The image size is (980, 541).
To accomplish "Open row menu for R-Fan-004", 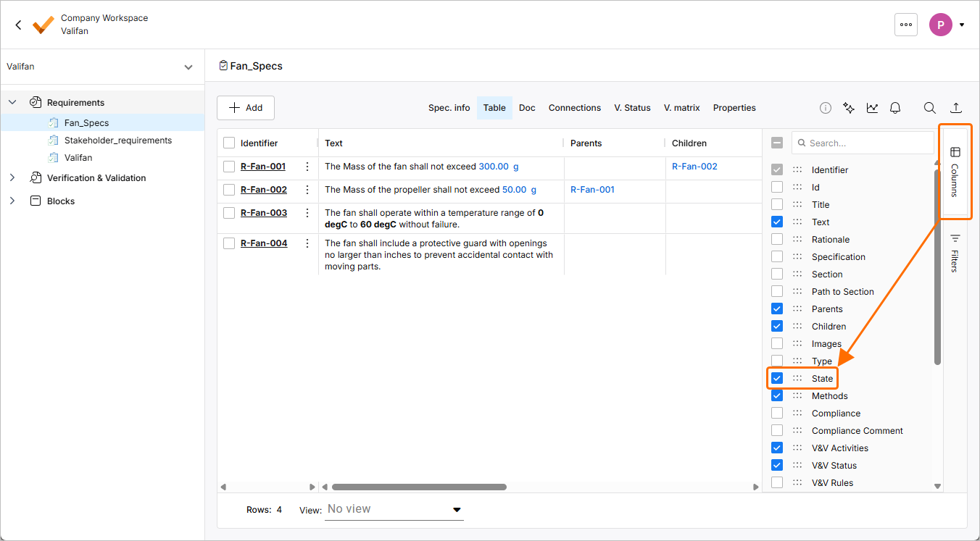I will 307,243.
